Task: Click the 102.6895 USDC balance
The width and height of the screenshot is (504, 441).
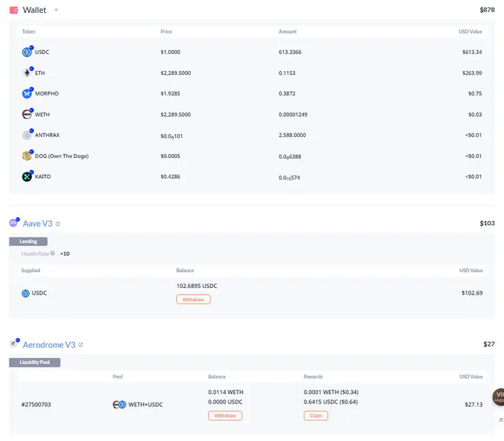Action: tap(197, 286)
